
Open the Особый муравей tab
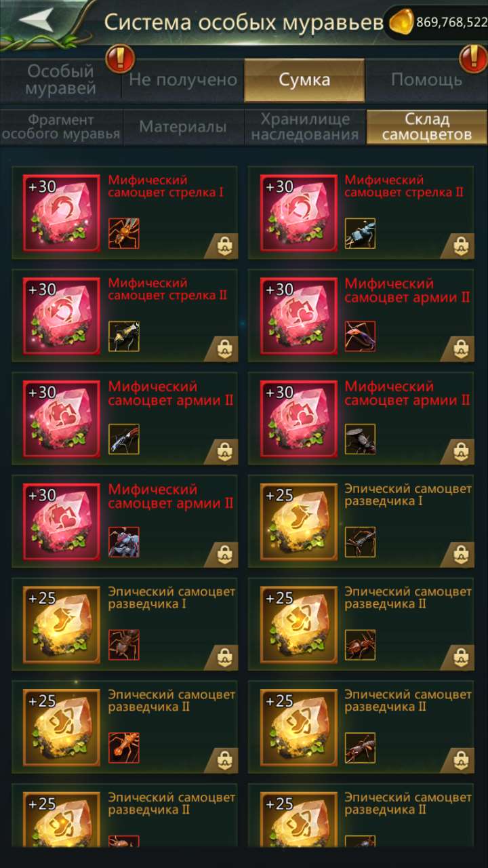(x=60, y=80)
